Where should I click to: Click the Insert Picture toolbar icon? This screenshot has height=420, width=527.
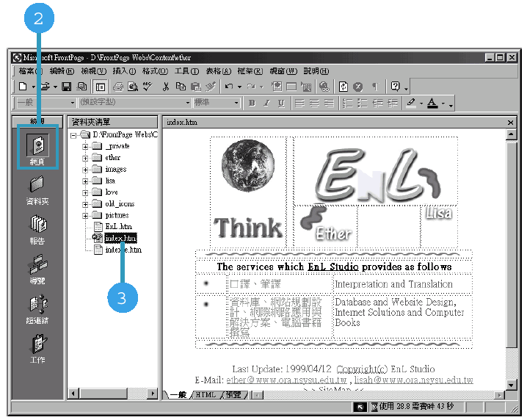pos(306,87)
